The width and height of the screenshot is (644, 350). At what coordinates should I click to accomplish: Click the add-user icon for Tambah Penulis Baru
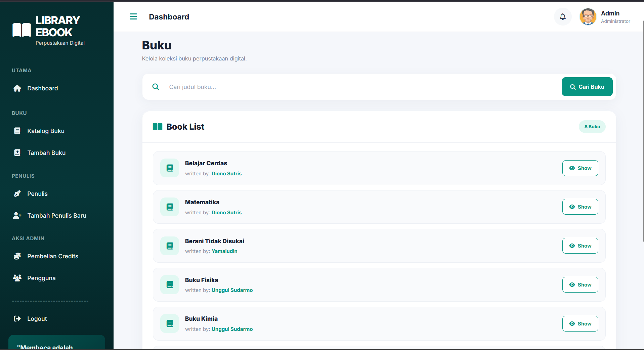[17, 216]
